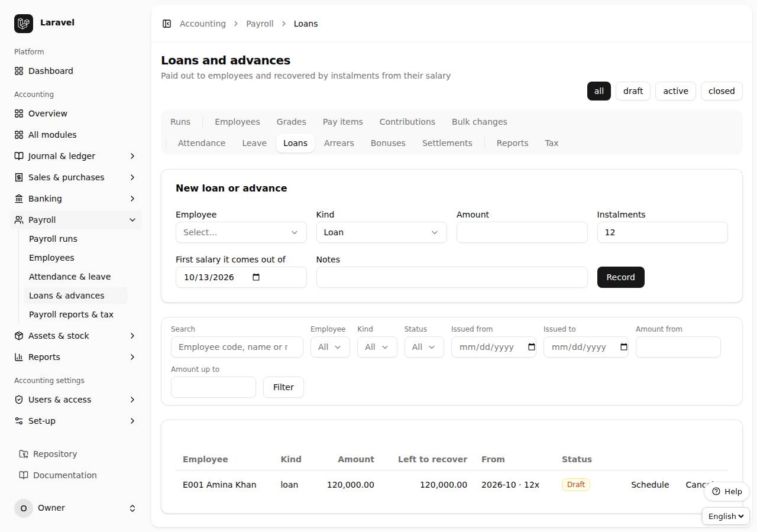The width and height of the screenshot is (757, 532).
Task: Expand the Owner account menu
Action: [76, 508]
